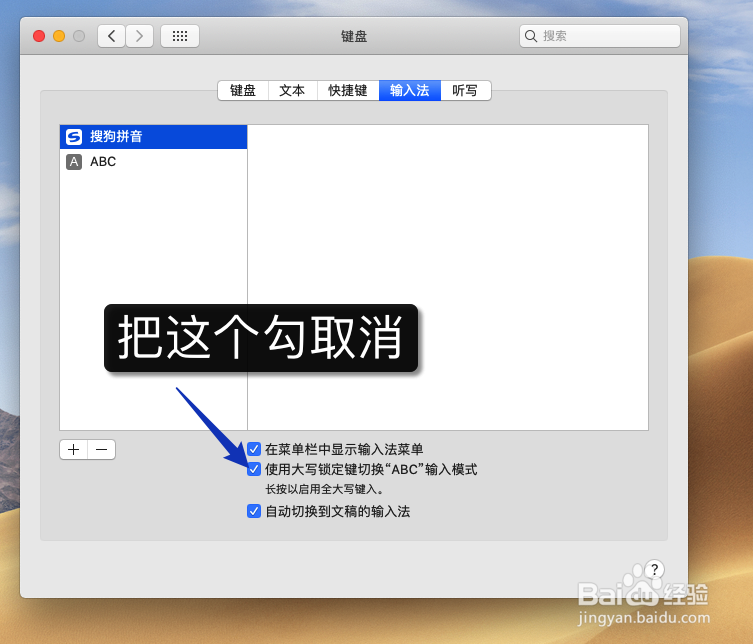
Task: Add an input source with plus button
Action: [73, 450]
